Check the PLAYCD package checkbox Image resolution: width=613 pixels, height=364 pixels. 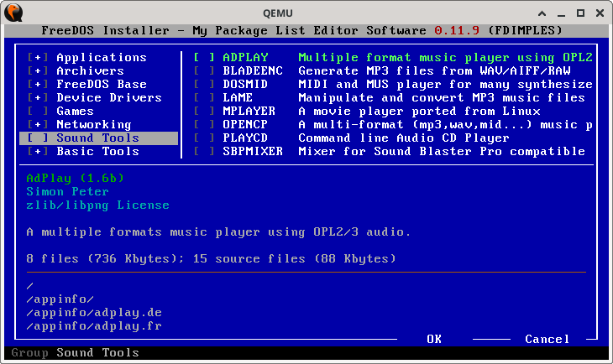204,138
